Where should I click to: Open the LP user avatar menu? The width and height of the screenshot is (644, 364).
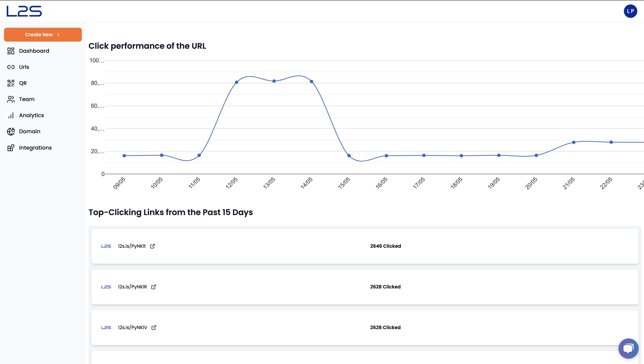(630, 11)
